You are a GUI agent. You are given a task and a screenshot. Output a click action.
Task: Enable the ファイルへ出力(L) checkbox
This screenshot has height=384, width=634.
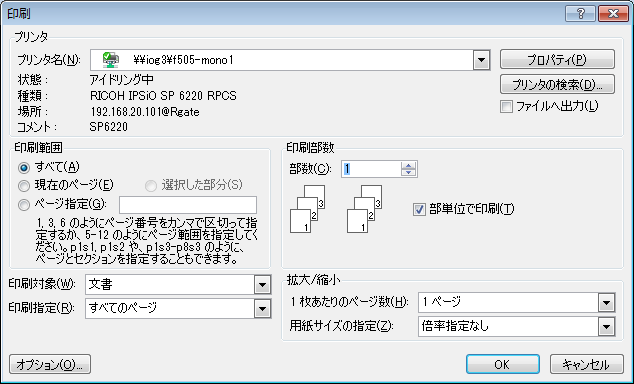coord(506,106)
